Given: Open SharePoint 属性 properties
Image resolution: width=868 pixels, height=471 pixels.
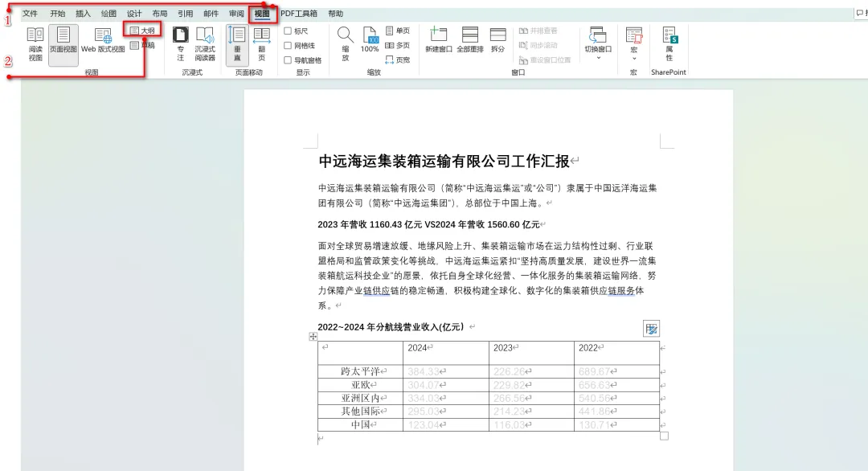Looking at the screenshot, I should 669,44.
